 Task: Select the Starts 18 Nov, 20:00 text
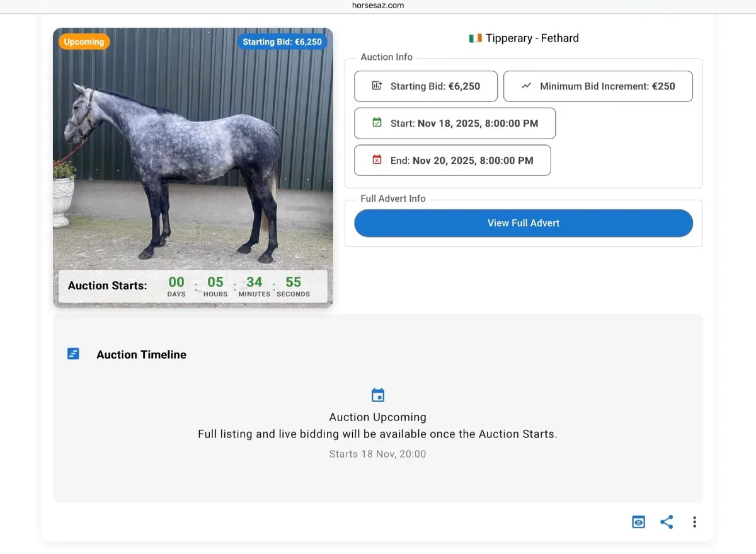[377, 454]
